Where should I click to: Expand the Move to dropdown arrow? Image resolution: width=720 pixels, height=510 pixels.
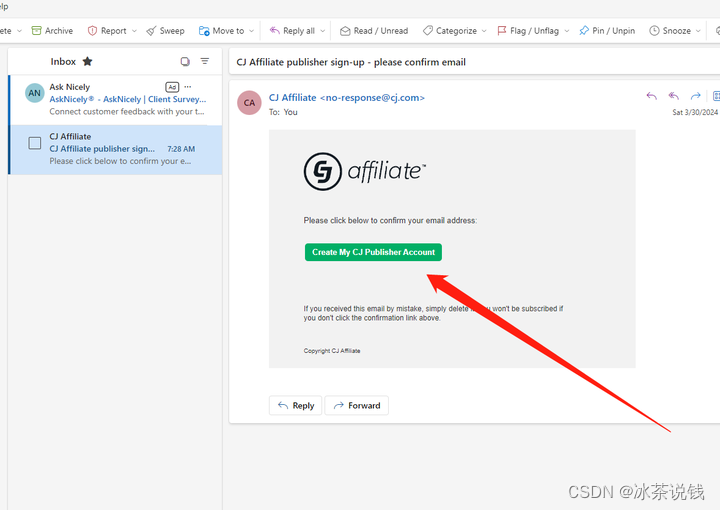252,31
